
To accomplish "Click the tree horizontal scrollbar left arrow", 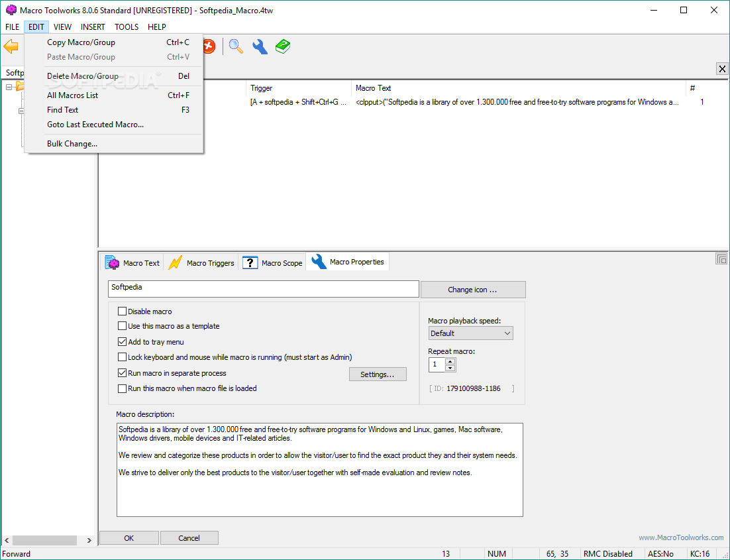I will point(7,540).
